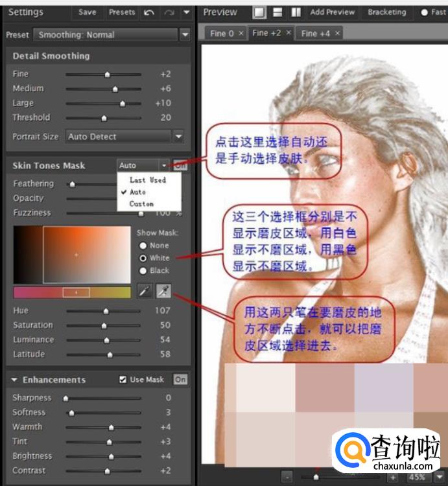Toggle the Use Mask checkbox
The width and height of the screenshot is (448, 486).
point(123,380)
